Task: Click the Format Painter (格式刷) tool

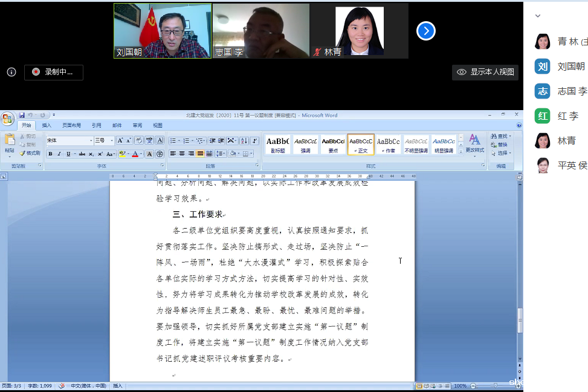Action: click(30, 153)
